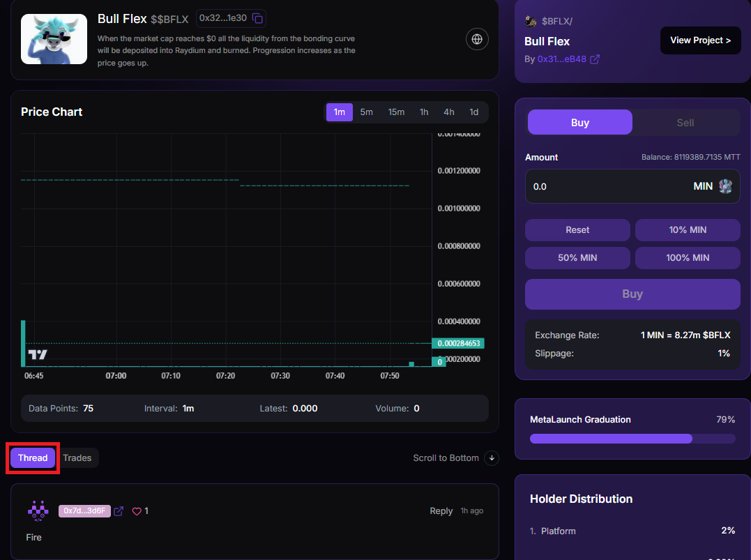Click the MetaLaunch Graduation progress bar
The image size is (751, 560).
[x=632, y=439]
